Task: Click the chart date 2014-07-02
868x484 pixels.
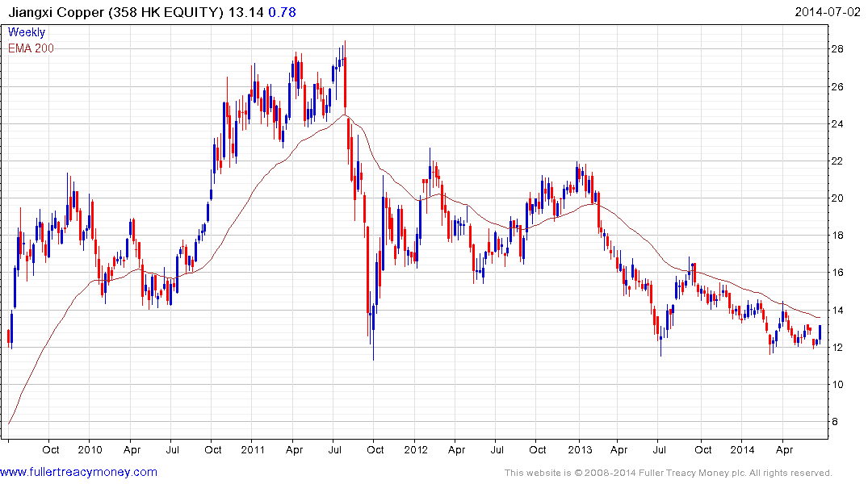Action: coord(827,12)
